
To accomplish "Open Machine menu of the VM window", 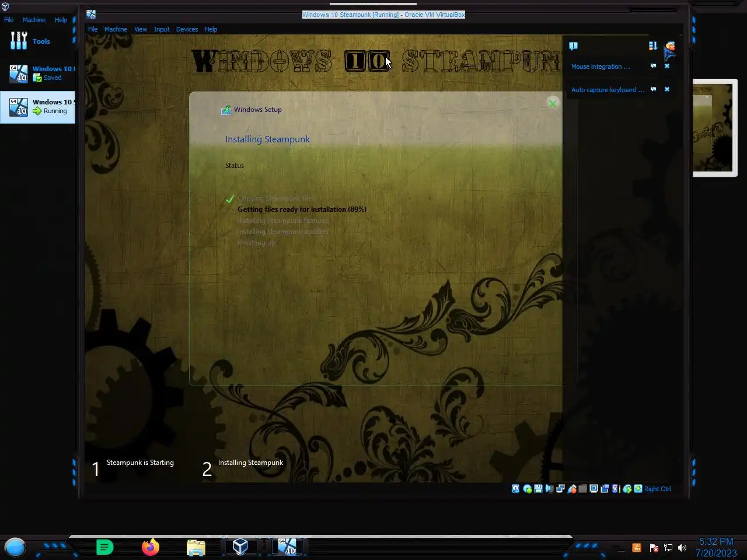I will [116, 29].
